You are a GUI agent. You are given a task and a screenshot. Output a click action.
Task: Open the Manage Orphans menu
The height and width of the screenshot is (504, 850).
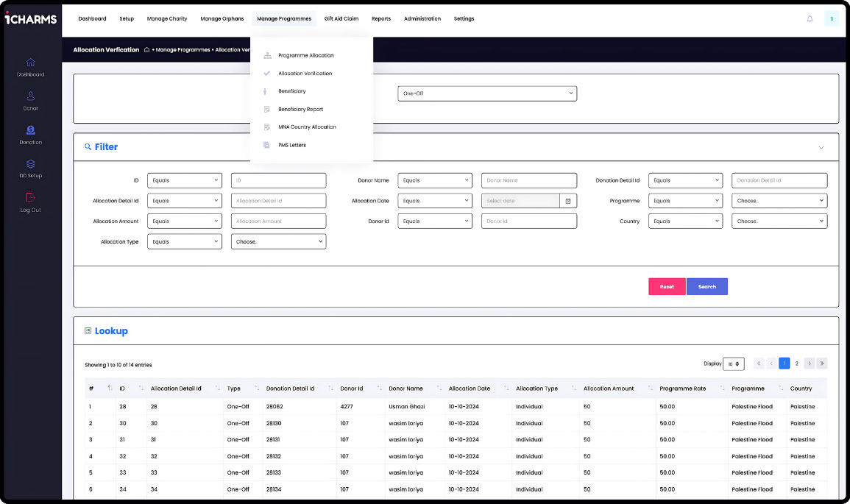point(222,18)
